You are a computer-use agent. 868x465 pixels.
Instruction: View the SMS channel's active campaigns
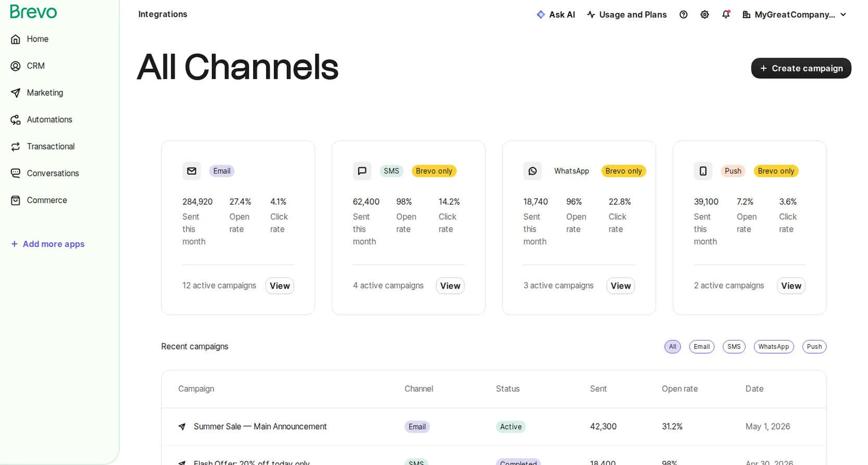[x=450, y=286]
